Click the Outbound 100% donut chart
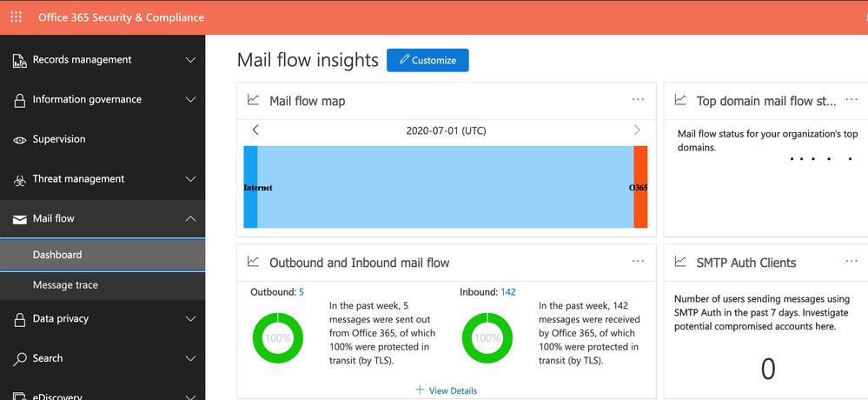 pos(278,338)
